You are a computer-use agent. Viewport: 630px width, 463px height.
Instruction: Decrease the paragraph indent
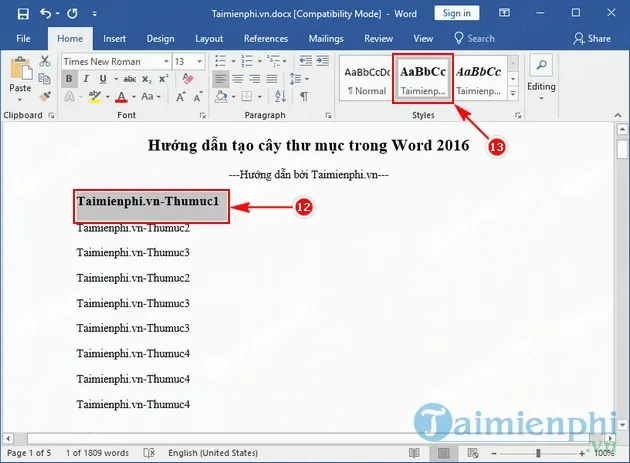point(305,61)
